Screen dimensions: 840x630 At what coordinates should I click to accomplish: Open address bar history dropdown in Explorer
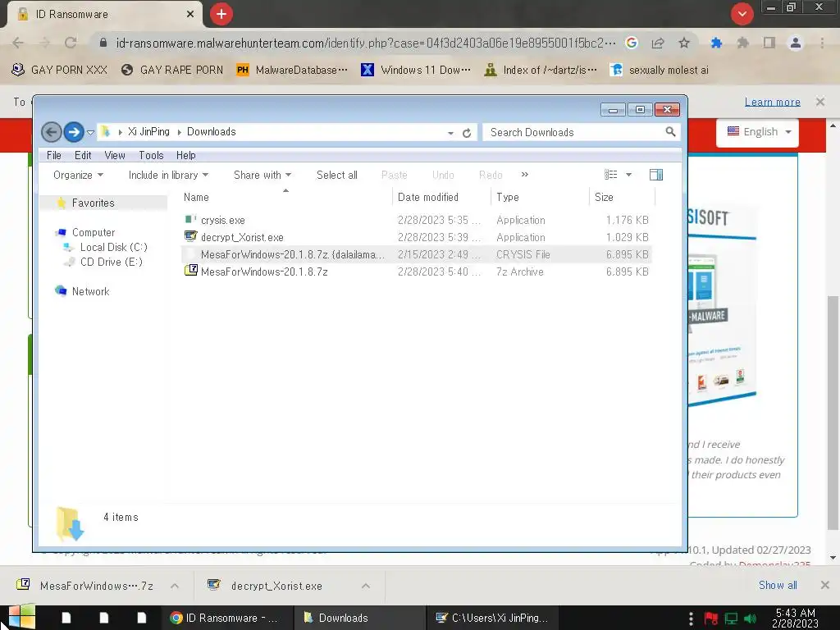click(450, 133)
